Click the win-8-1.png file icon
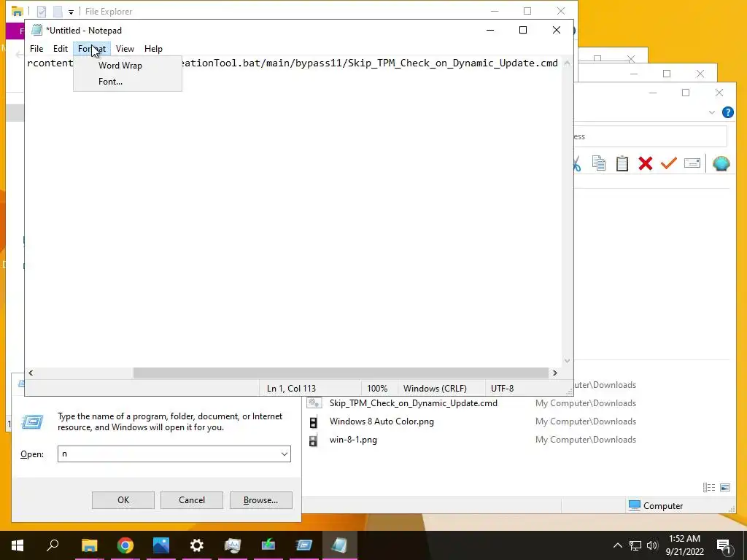747x560 pixels. tap(314, 440)
